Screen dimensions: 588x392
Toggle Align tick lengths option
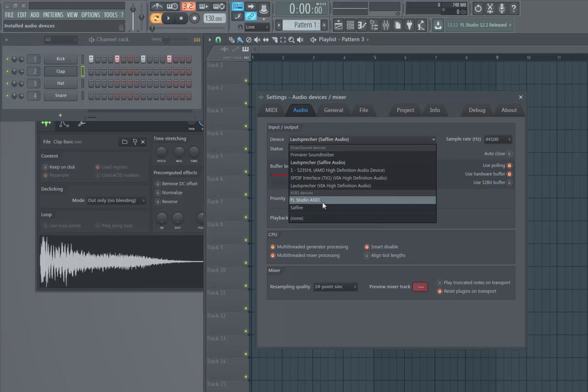[367, 255]
